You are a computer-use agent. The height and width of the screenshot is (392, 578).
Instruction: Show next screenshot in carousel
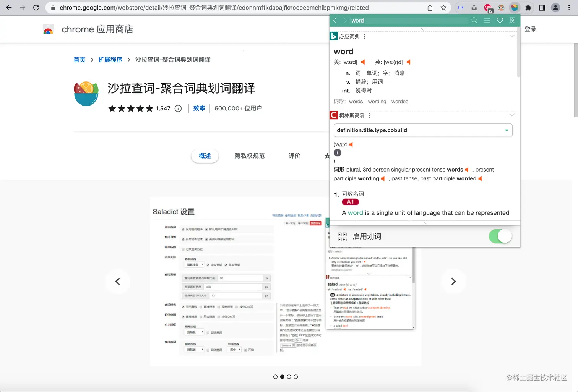(x=453, y=282)
